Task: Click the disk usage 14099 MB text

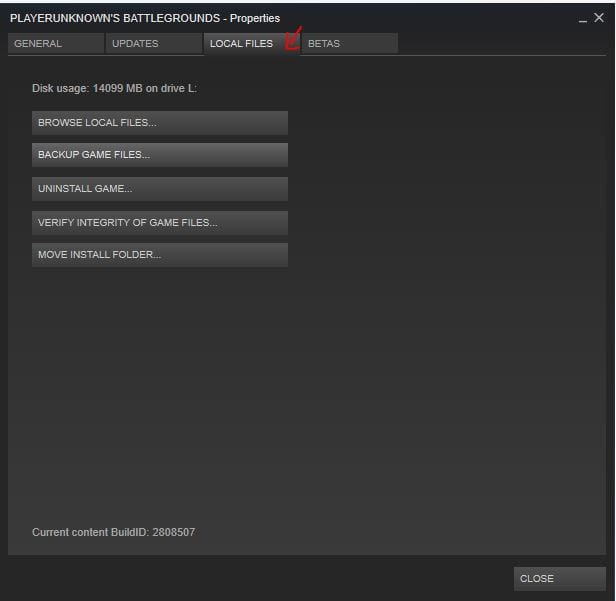Action: tap(114, 88)
